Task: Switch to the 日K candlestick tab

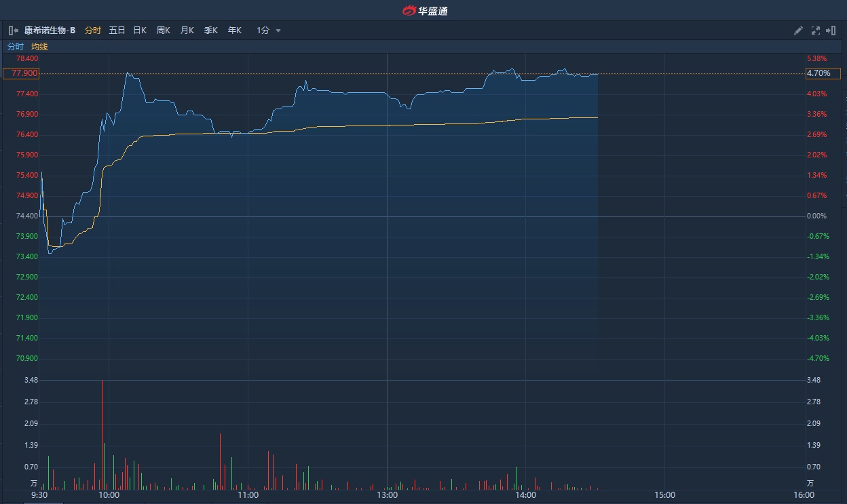Action: click(x=140, y=31)
